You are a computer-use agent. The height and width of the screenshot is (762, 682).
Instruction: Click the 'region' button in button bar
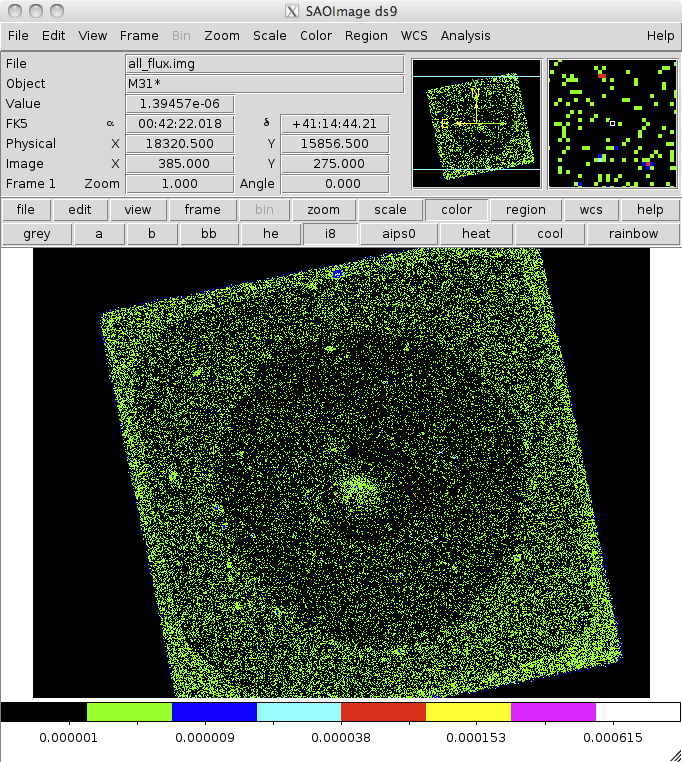tap(525, 210)
